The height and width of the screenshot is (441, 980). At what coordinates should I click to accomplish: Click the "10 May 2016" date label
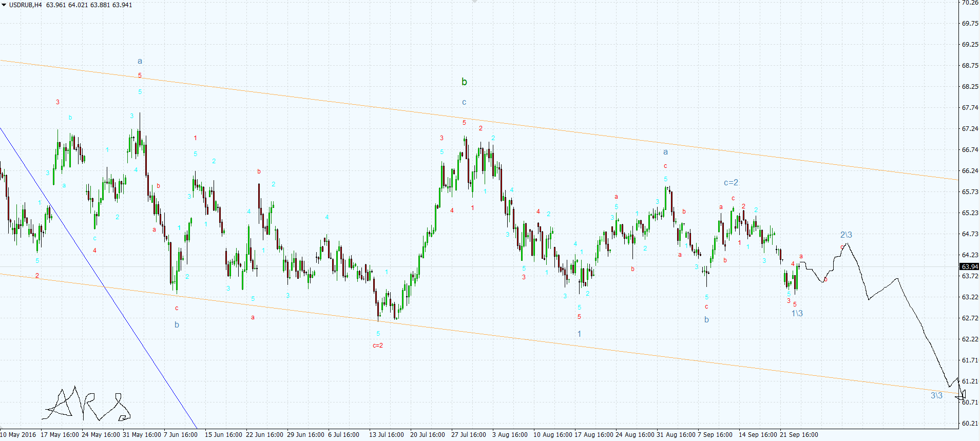click(18, 434)
